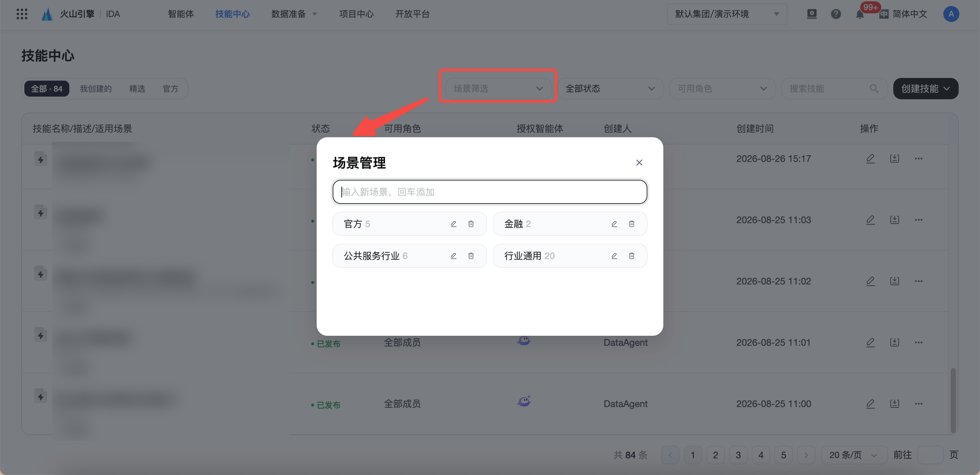This screenshot has width=980, height=475.
Task: Open 开放平台 in top navigation
Action: point(412,14)
